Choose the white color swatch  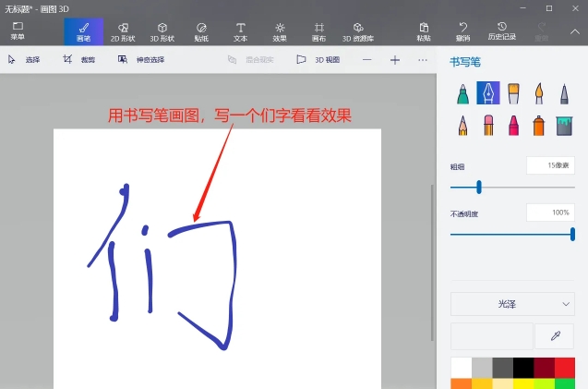click(461, 368)
